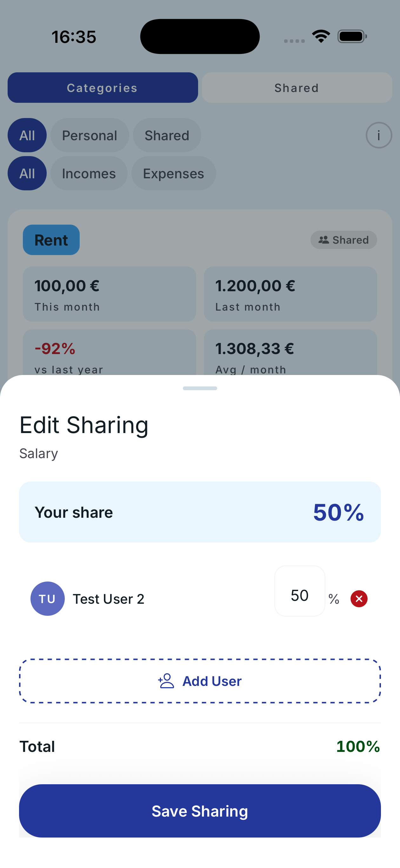Tap the Shared badge on Rent card
Image resolution: width=400 pixels, height=868 pixels.
[343, 240]
